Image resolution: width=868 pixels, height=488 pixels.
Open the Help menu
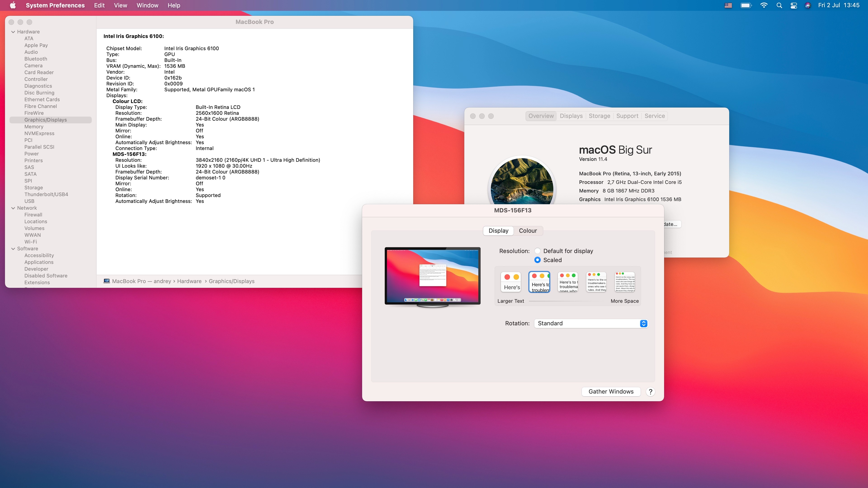(x=174, y=5)
